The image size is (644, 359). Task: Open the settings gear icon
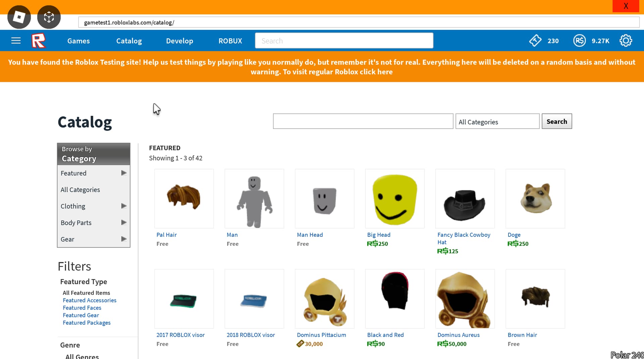click(626, 41)
